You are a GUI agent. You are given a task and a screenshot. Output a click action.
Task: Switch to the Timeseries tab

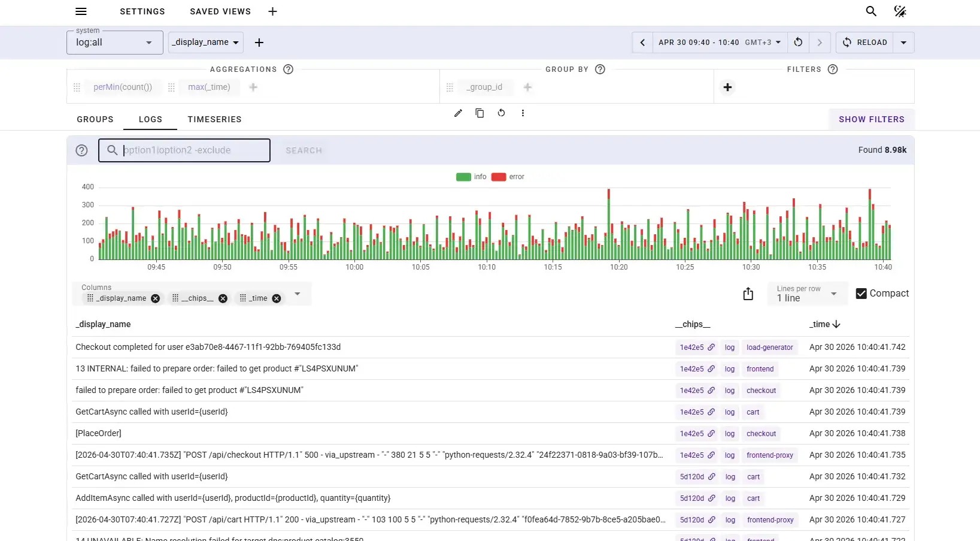tap(214, 119)
